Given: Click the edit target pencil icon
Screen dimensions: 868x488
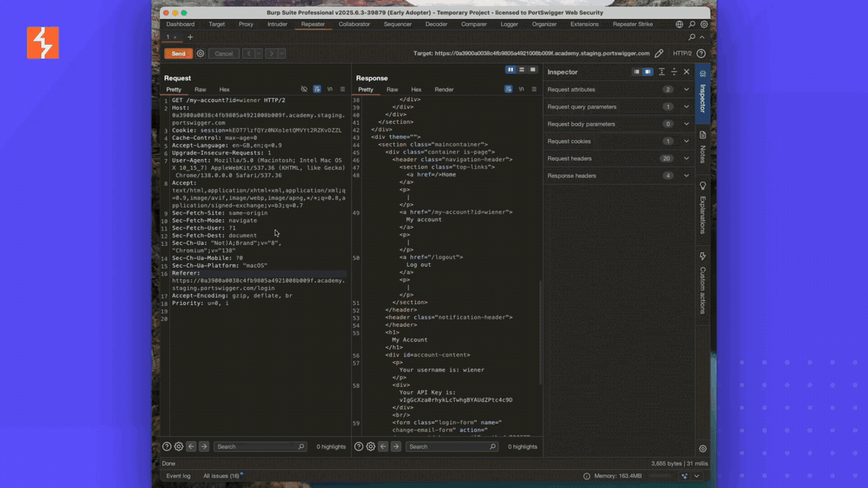Looking at the screenshot, I should coord(659,53).
